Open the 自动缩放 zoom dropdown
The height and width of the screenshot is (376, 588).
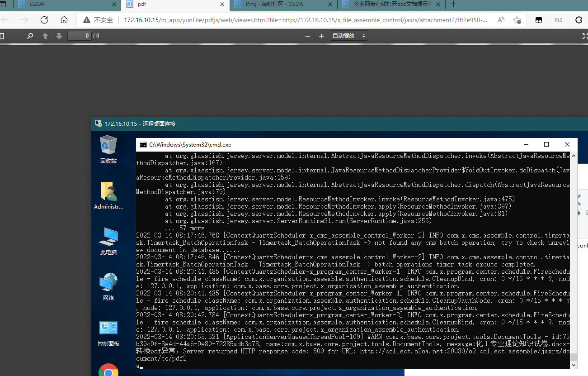click(348, 36)
